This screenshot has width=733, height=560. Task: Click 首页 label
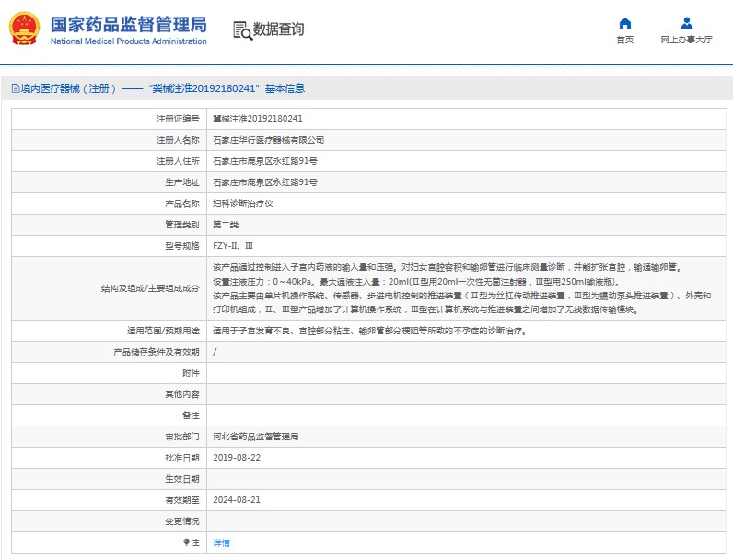coord(625,40)
